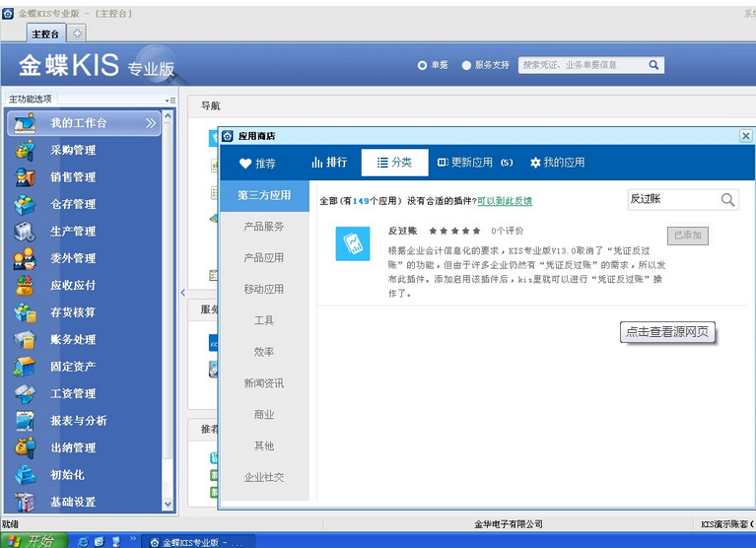Viewport: 756px width, 548px height.
Task: Switch to the 推荐 tab
Action: [x=257, y=163]
